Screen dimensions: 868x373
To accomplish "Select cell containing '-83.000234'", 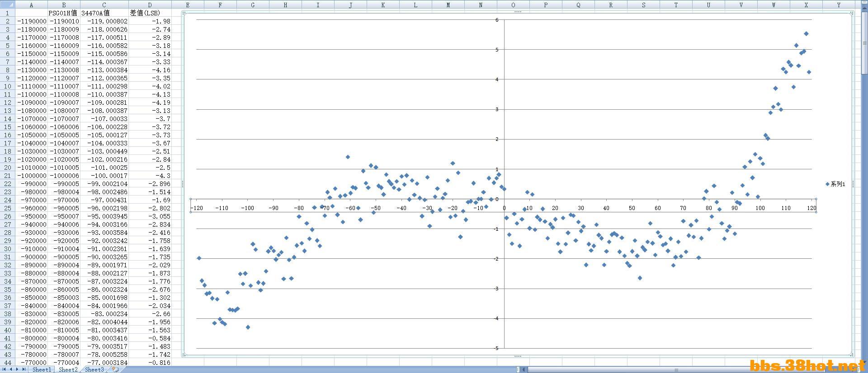I will click(x=104, y=314).
